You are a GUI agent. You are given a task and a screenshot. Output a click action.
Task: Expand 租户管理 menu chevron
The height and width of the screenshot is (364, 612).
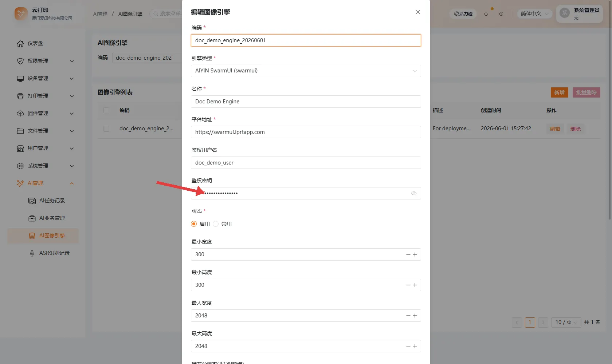pyautogui.click(x=72, y=149)
